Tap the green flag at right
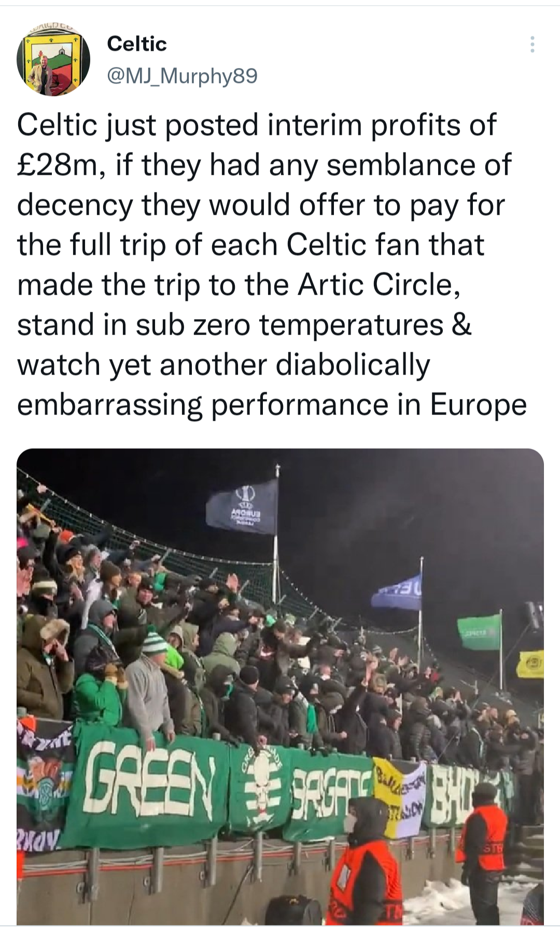 pyautogui.click(x=479, y=632)
